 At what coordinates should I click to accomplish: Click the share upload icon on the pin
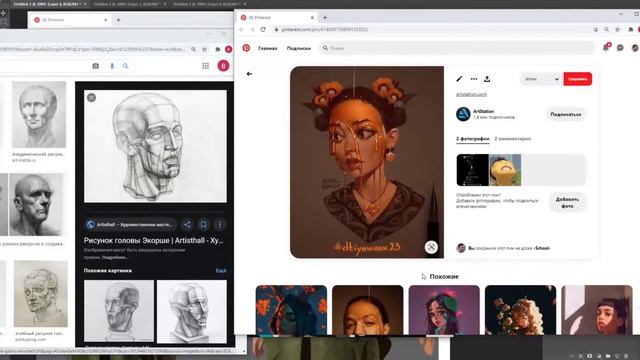tap(487, 79)
